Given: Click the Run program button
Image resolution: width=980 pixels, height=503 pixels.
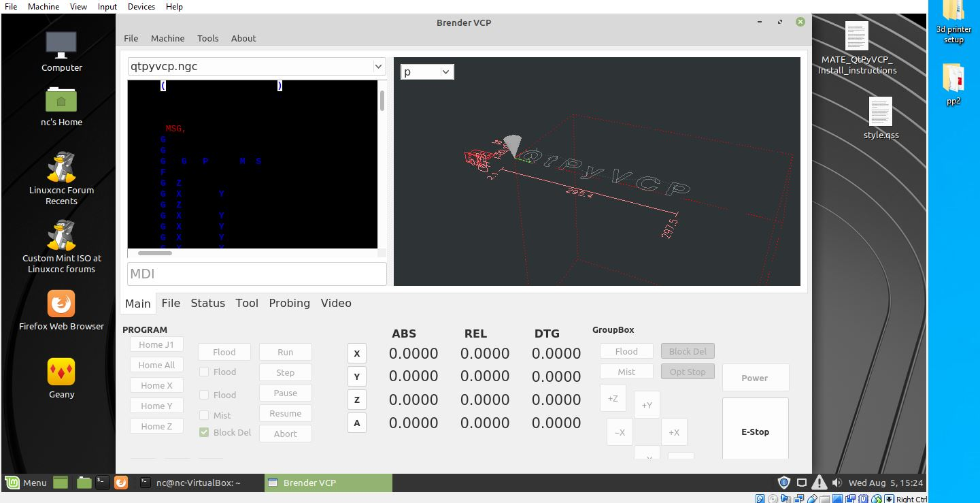Looking at the screenshot, I should click(x=286, y=352).
